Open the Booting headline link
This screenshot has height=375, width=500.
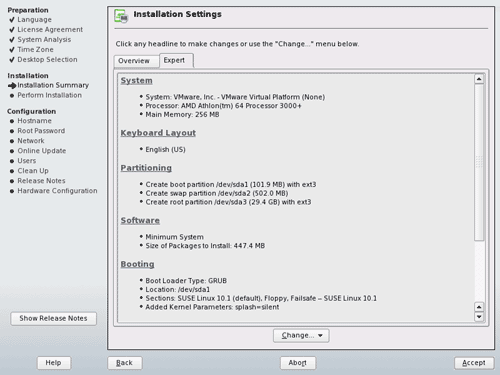click(137, 264)
